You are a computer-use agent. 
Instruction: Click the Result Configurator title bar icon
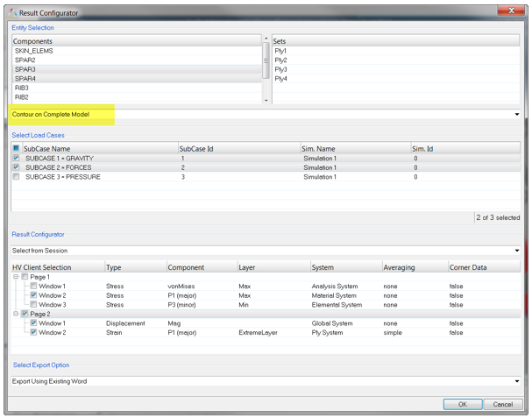[x=13, y=12]
